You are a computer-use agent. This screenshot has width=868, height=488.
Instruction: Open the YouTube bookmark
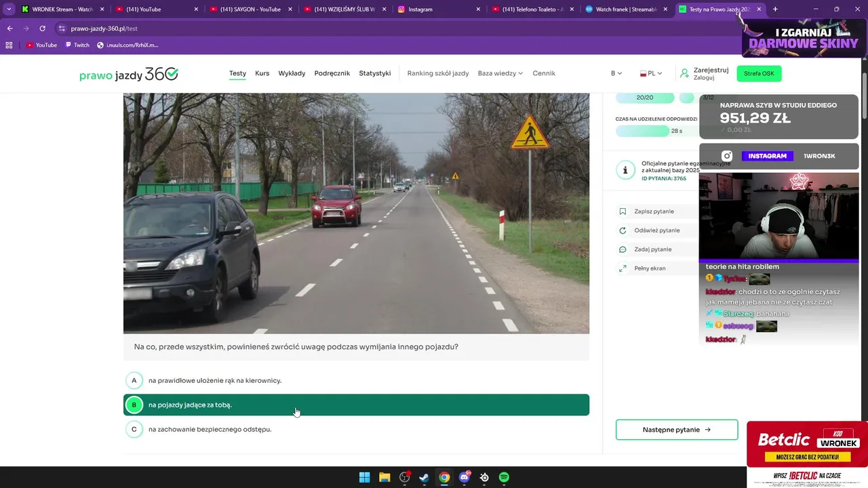click(x=41, y=45)
